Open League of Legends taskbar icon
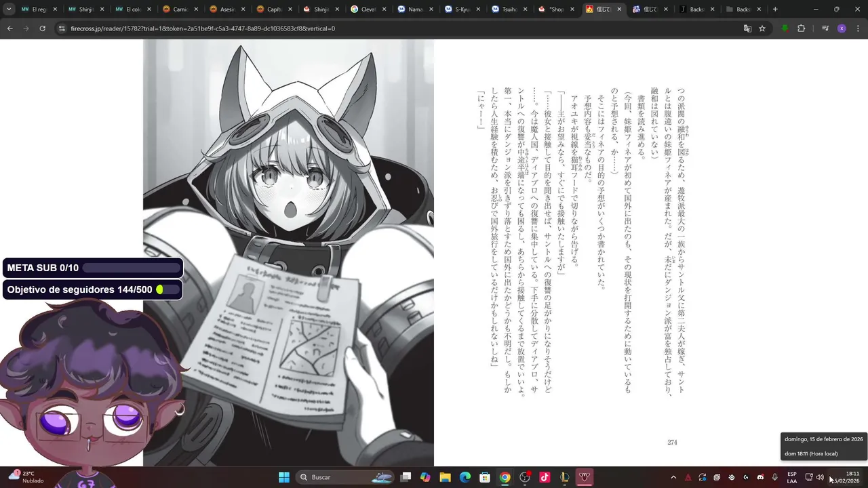Image resolution: width=868 pixels, height=488 pixels. 564,477
